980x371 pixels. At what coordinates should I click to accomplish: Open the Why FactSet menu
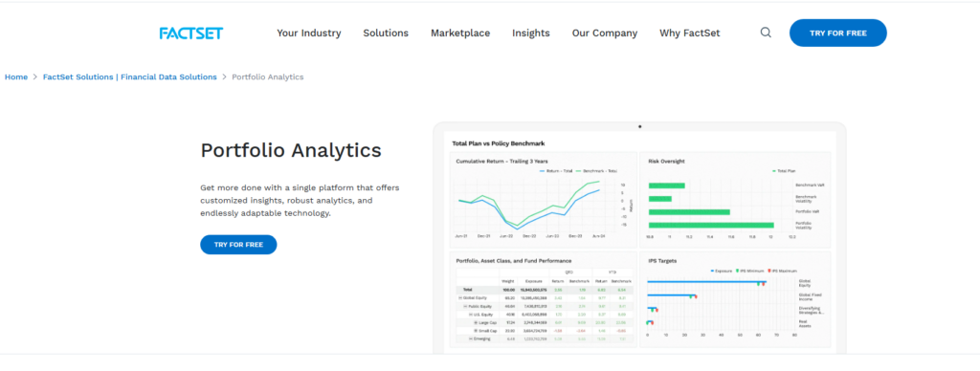pos(689,33)
